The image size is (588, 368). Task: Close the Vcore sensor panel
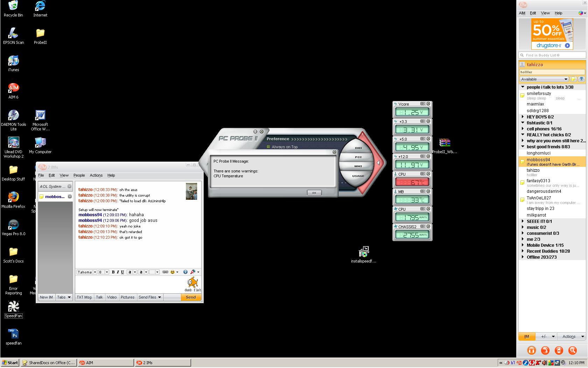(x=428, y=104)
